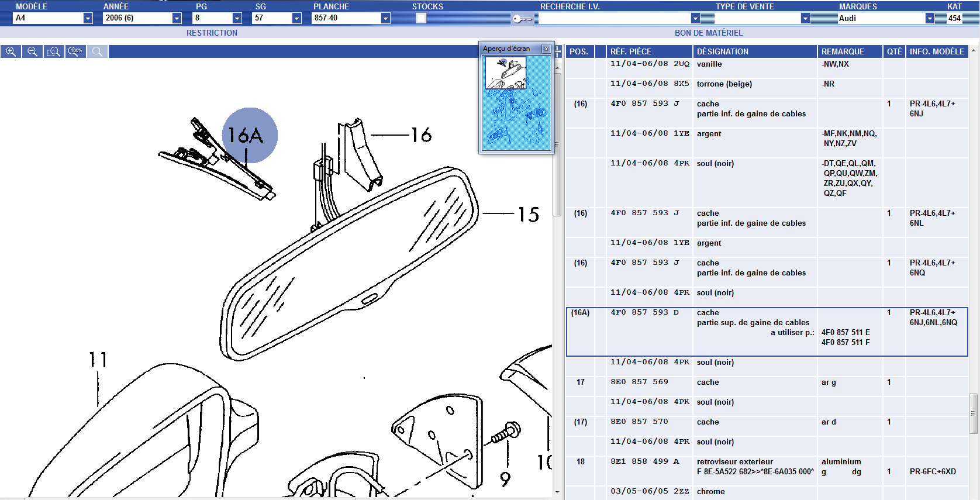Image resolution: width=980 pixels, height=500 pixels.
Task: Expand the Planche dropdown showing 857-40
Action: click(x=385, y=18)
